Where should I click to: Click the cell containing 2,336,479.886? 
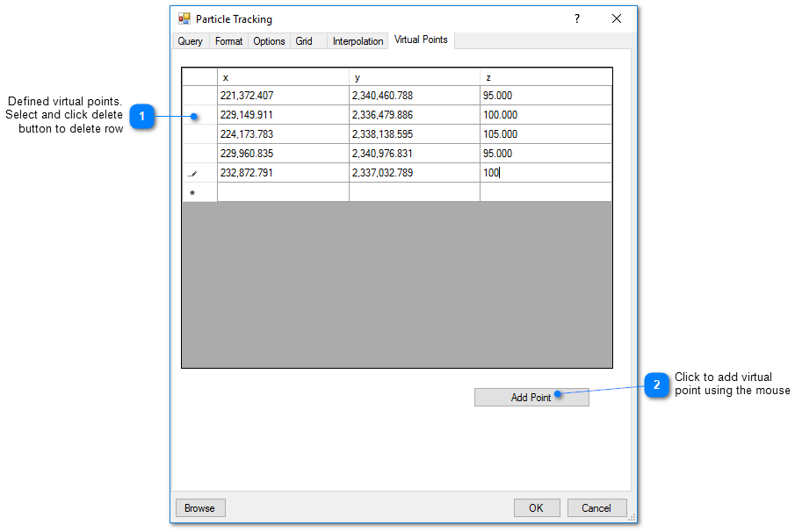click(414, 114)
